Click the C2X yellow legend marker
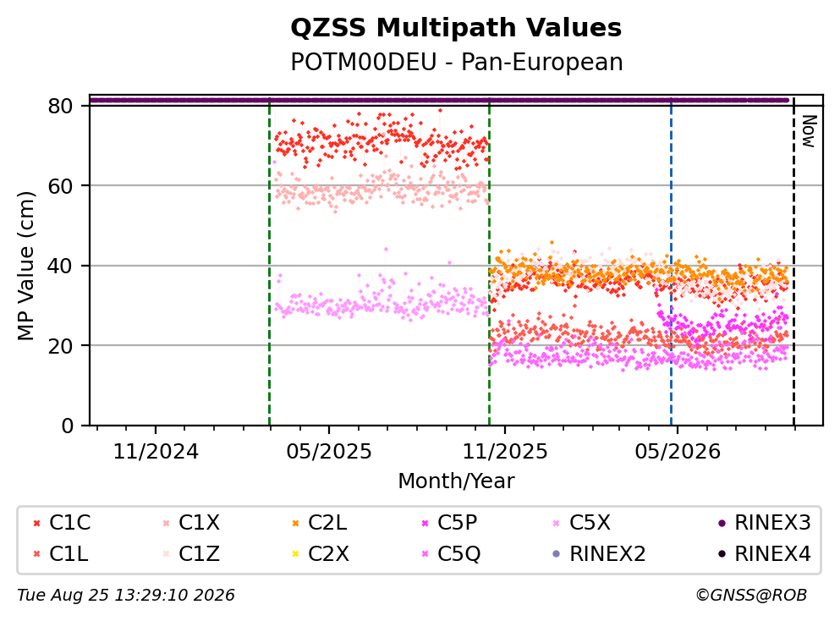The height and width of the screenshot is (621, 840). 296,554
